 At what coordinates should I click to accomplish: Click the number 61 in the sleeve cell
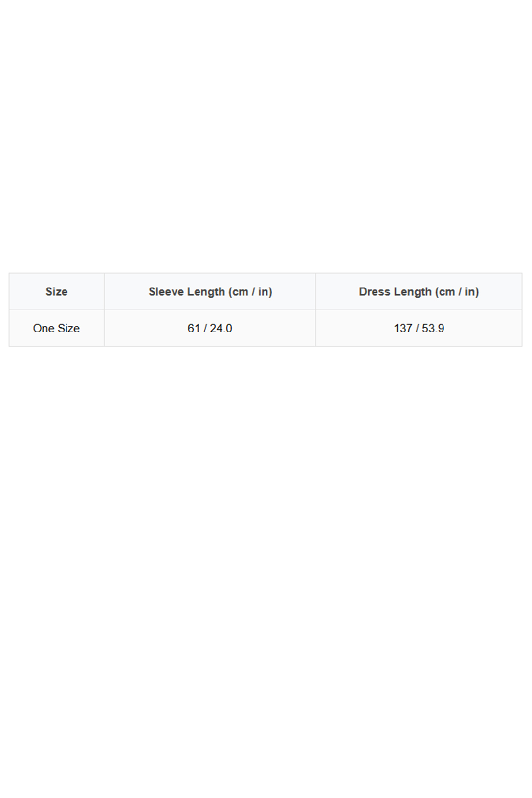[194, 328]
